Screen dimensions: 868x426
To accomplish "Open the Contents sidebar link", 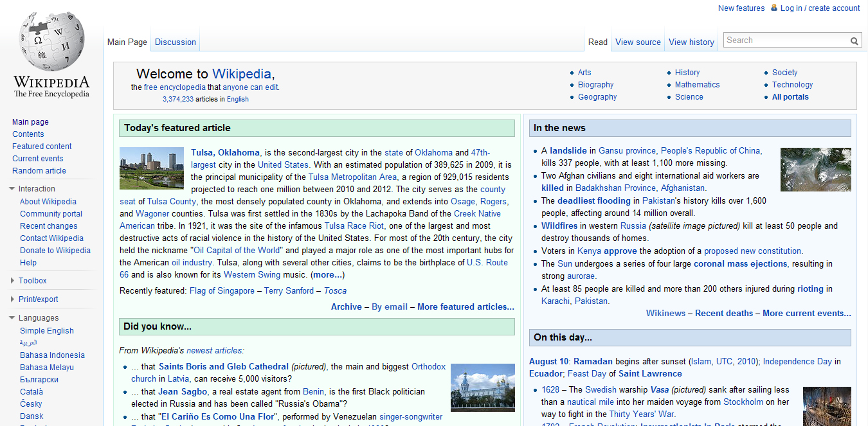I will 28,134.
